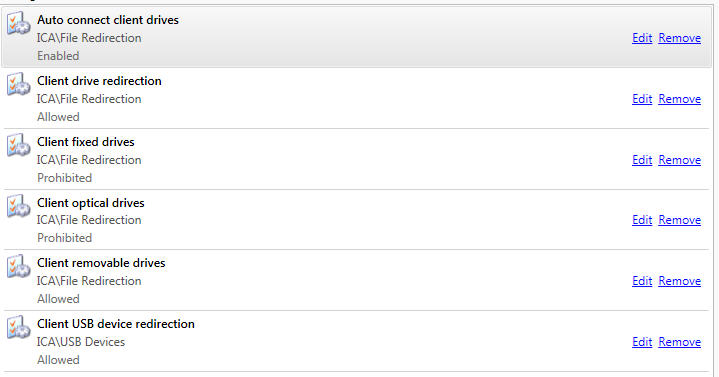
Task: Select the Client USB device redirection row title
Action: click(116, 324)
